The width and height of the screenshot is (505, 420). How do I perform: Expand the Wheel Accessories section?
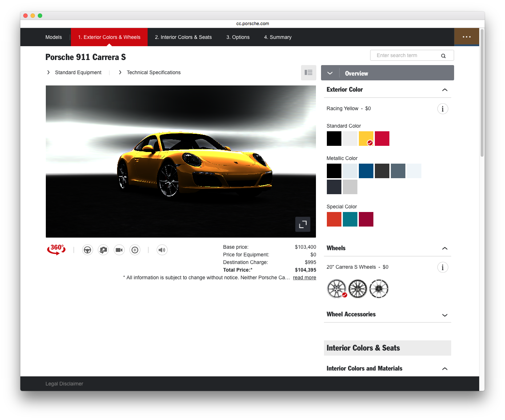445,315
